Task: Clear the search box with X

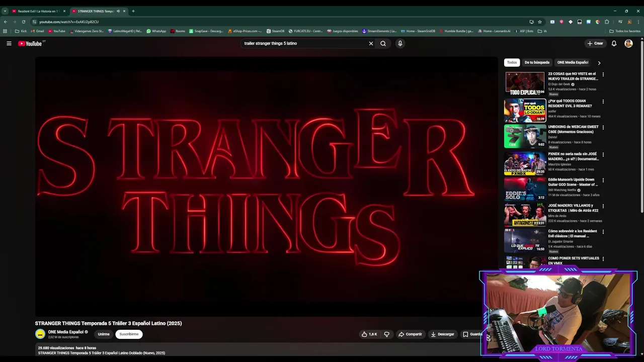Action: tap(371, 43)
